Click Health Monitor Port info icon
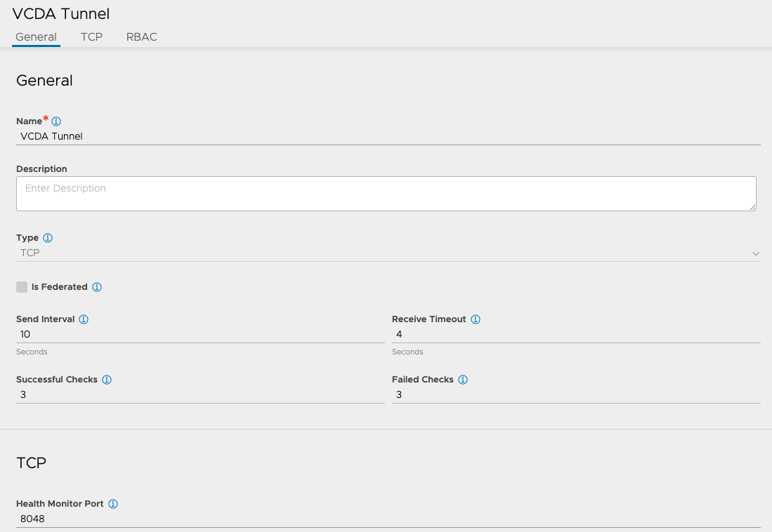The width and height of the screenshot is (772, 532). (113, 504)
